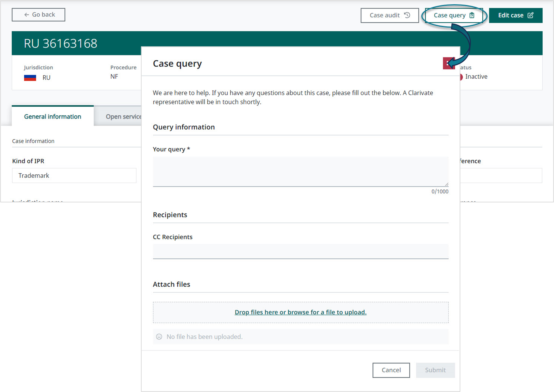
Task: Close the Case query dialog
Action: click(x=449, y=63)
